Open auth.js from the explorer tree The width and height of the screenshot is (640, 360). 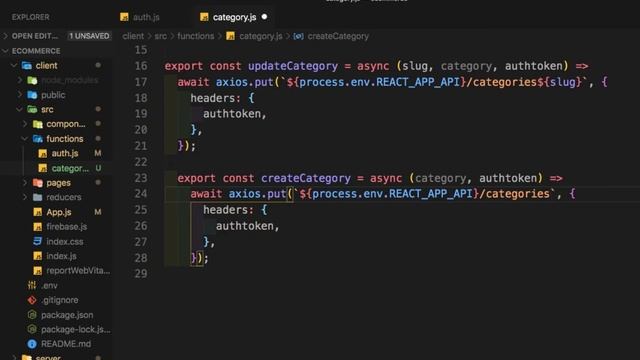click(64, 153)
